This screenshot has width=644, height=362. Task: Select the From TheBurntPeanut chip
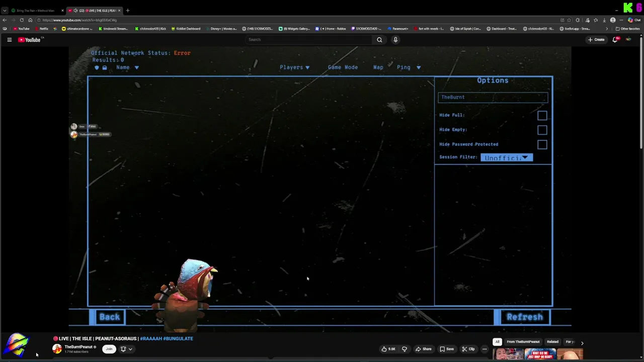click(x=523, y=342)
